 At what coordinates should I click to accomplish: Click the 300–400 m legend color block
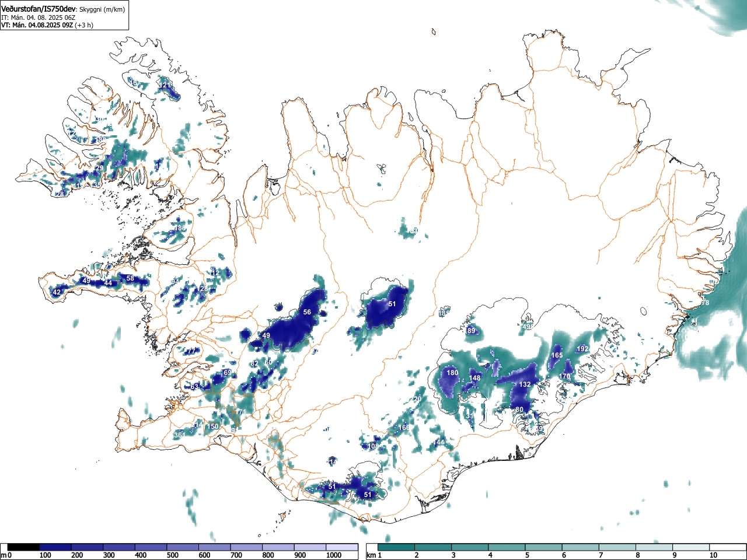(x=119, y=547)
